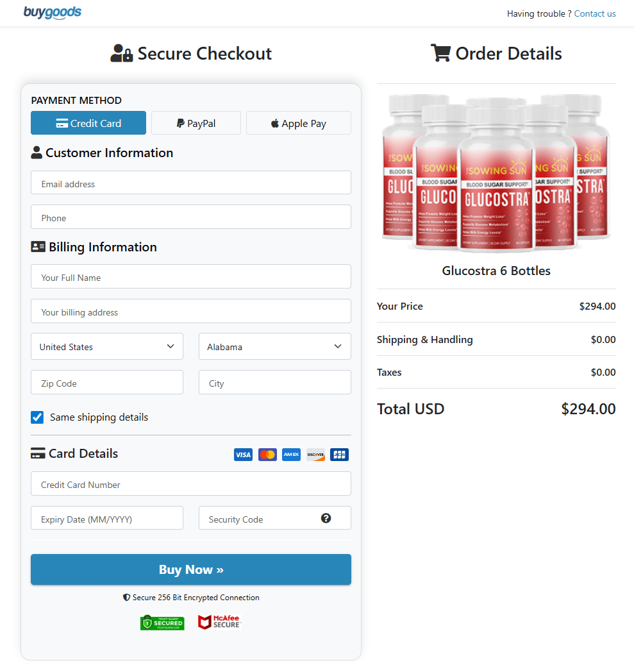Open the United States country dropdown
Image resolution: width=634 pixels, height=672 pixels.
[106, 346]
